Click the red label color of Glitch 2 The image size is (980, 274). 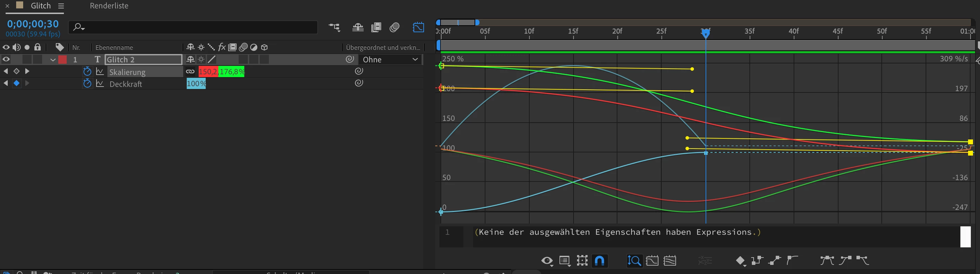click(x=63, y=60)
